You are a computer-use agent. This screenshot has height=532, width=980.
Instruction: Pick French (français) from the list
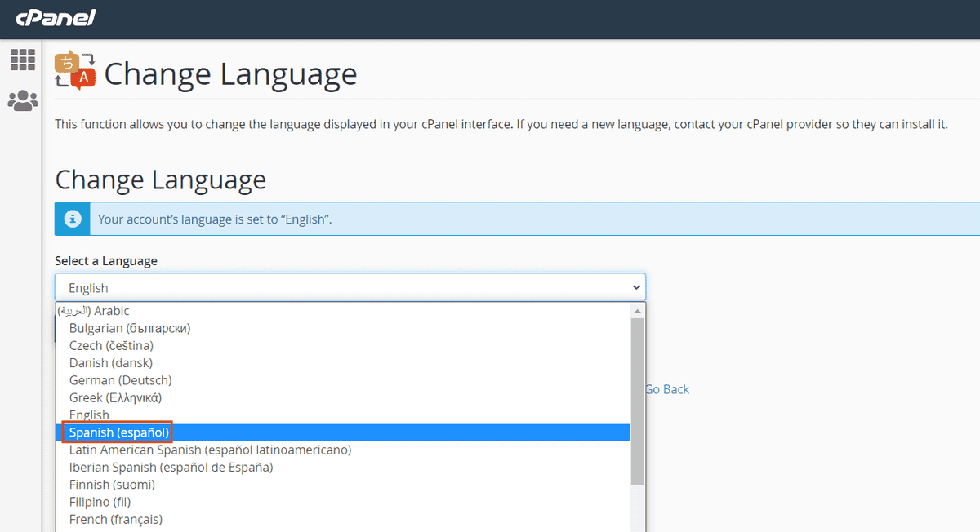tap(115, 519)
